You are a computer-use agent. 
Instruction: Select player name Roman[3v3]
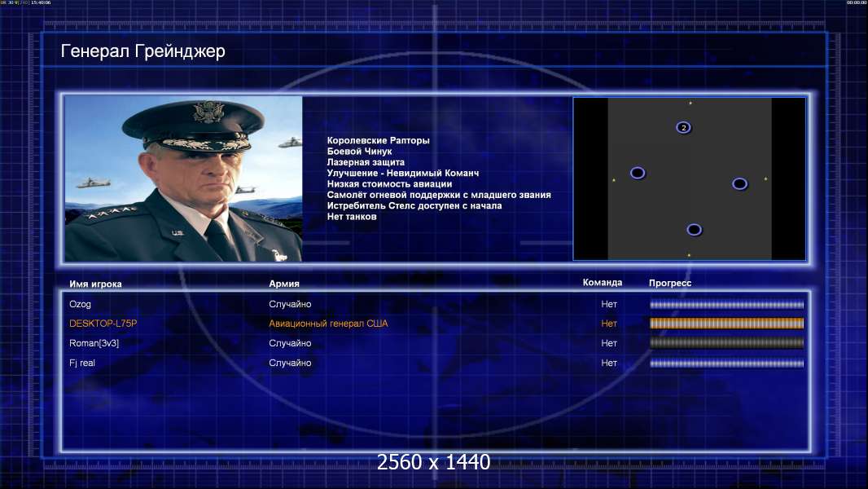click(x=94, y=343)
